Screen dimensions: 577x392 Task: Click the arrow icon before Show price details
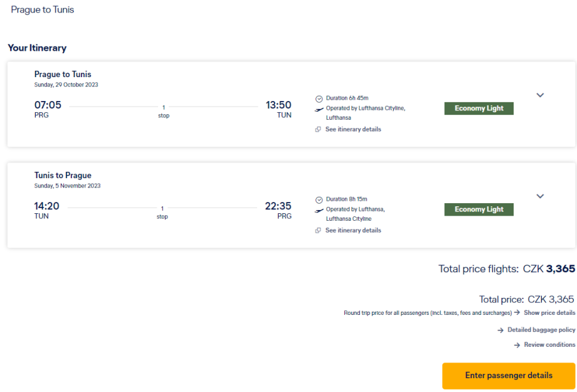click(517, 312)
